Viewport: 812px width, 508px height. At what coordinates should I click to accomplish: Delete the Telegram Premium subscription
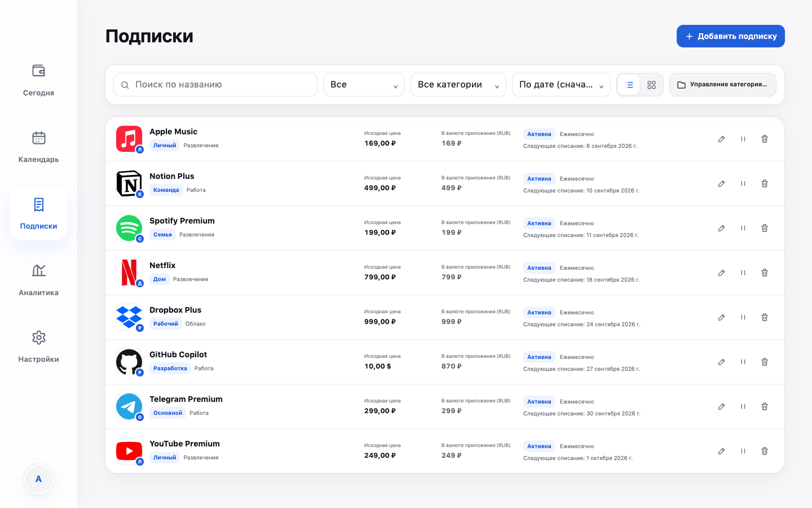pyautogui.click(x=765, y=406)
